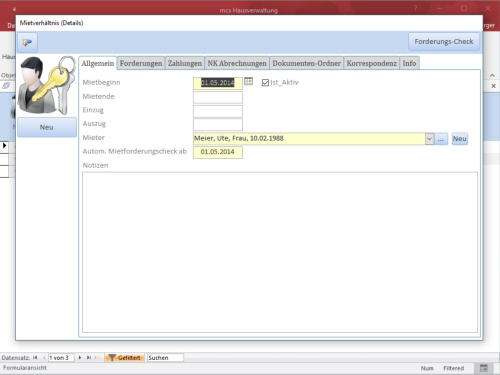Viewport: 500px width, 375px height.
Task: Click the Neu button beside Mieter
Action: [460, 139]
